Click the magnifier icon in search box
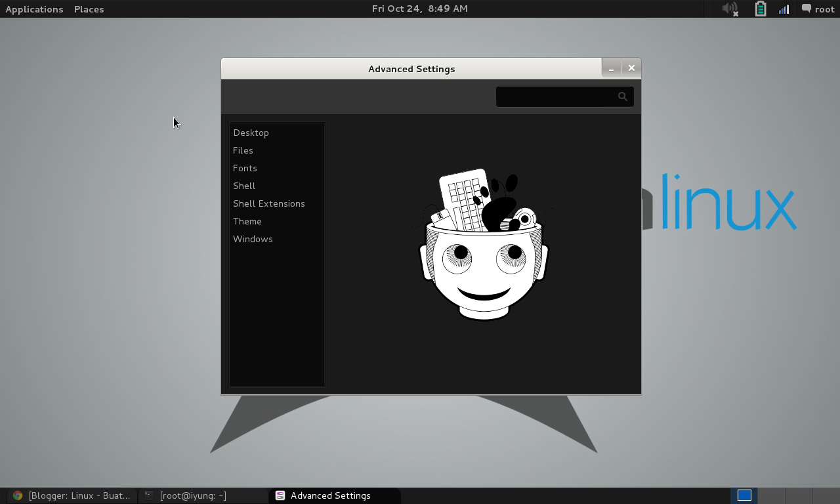 pyautogui.click(x=622, y=96)
